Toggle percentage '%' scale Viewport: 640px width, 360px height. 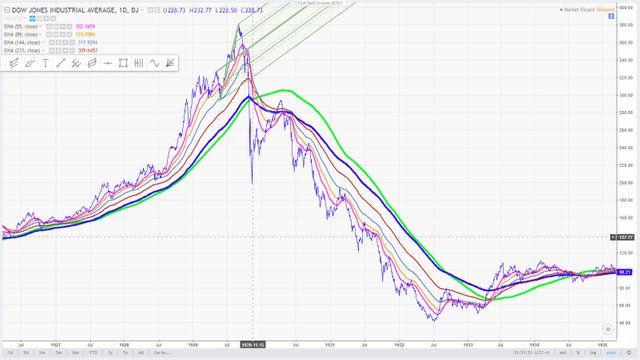coord(578,353)
